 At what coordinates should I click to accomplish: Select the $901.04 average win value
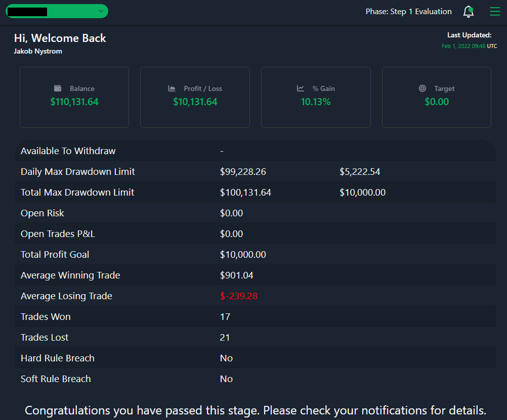point(236,275)
